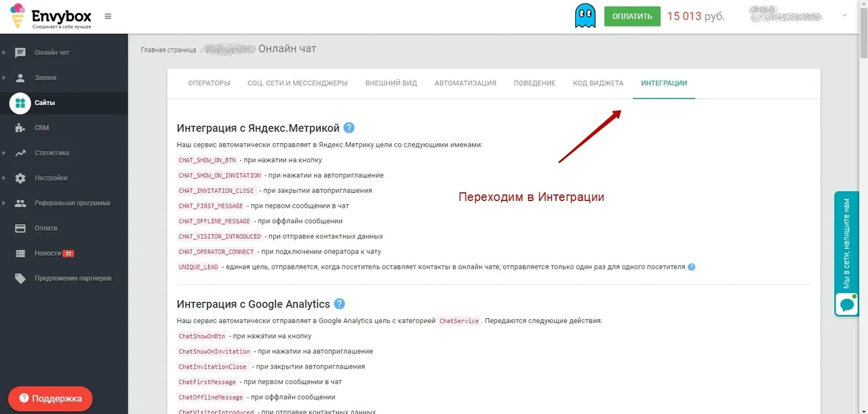Click the Онлайн чат sidebar label
This screenshot has width=868, height=414.
(52, 53)
